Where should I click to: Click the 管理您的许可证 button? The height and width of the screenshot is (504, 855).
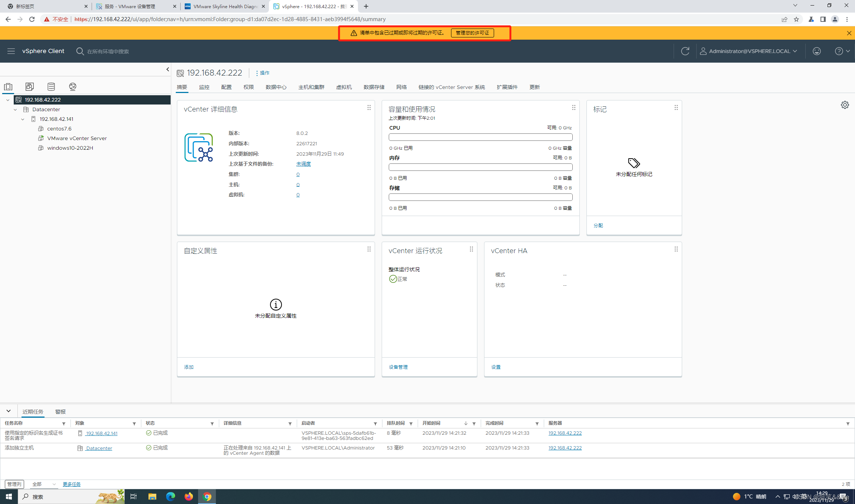click(x=472, y=33)
